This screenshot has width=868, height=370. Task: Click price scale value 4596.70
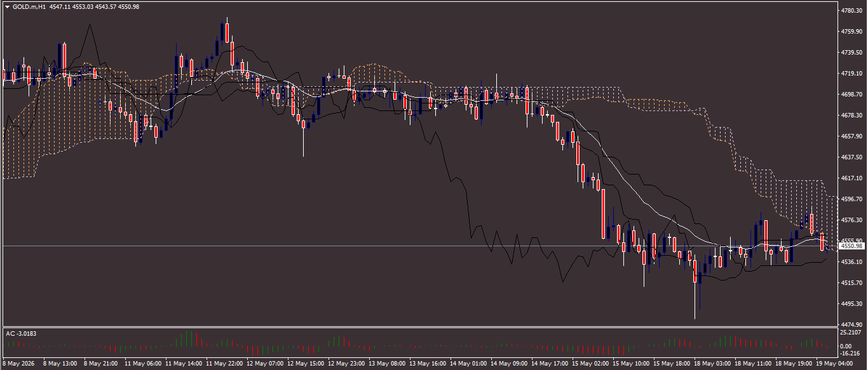click(x=850, y=199)
